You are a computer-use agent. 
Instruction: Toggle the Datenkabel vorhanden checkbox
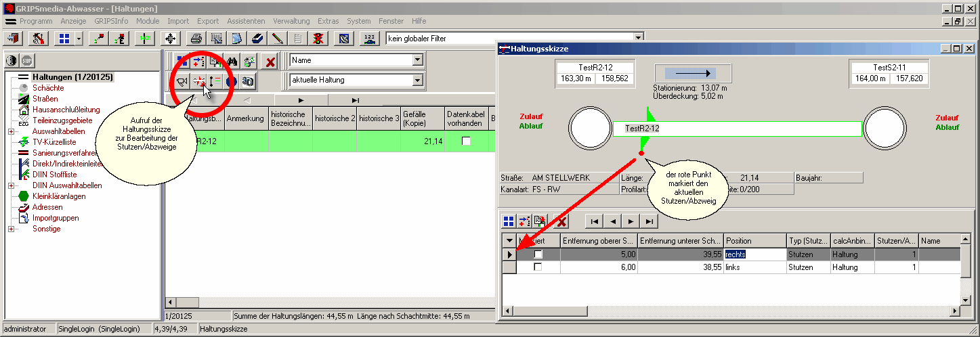coord(466,141)
